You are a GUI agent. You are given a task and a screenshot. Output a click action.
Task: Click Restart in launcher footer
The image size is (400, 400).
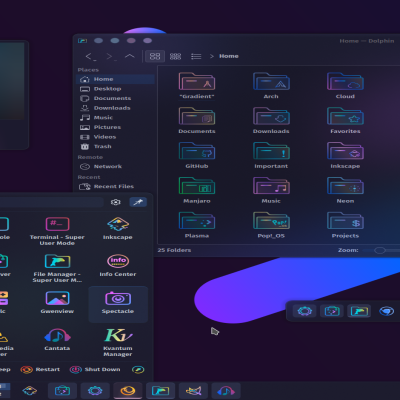(40, 369)
